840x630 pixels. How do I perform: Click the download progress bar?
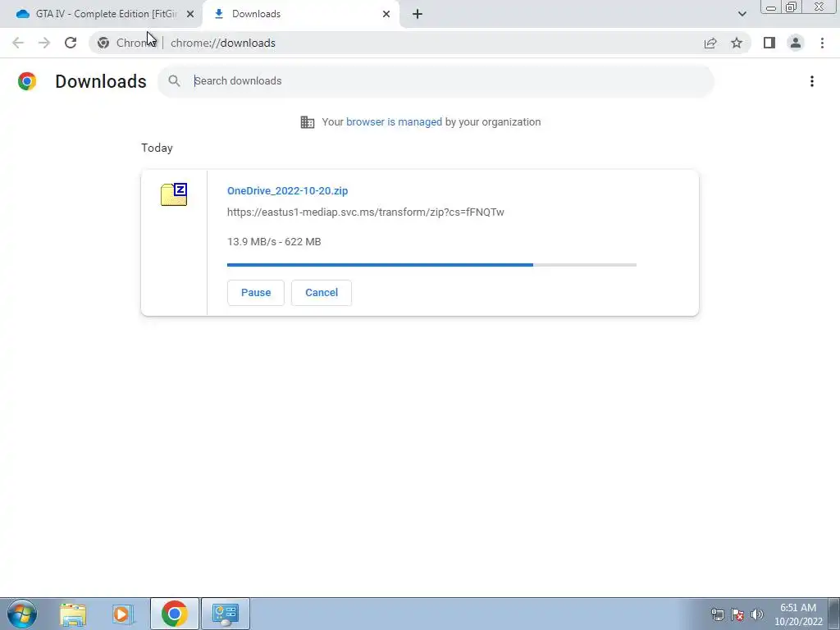coord(431,265)
